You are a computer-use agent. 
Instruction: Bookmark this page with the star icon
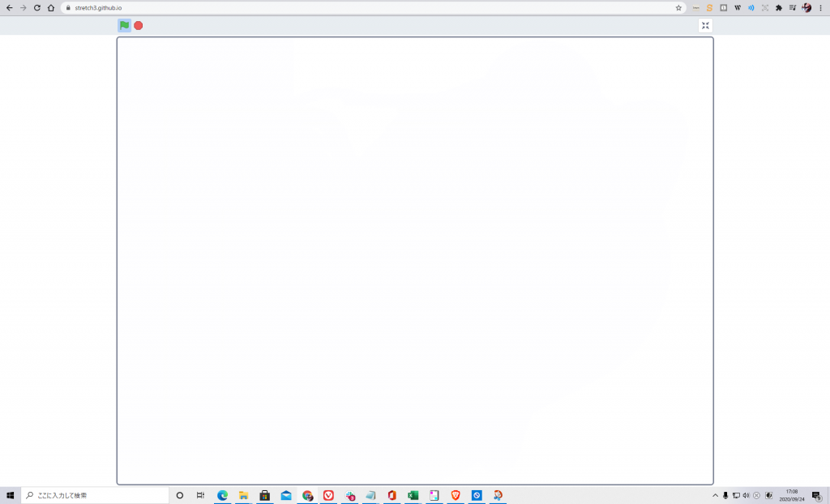(678, 7)
